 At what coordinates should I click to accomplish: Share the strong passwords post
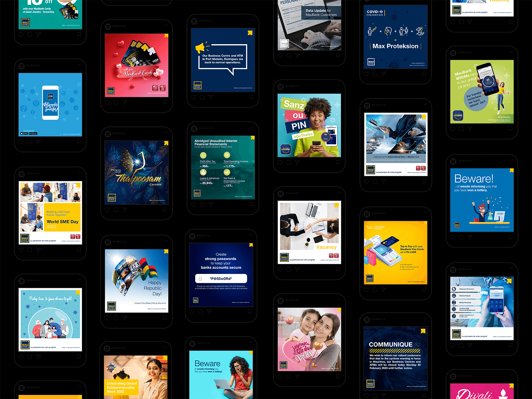click(x=209, y=312)
